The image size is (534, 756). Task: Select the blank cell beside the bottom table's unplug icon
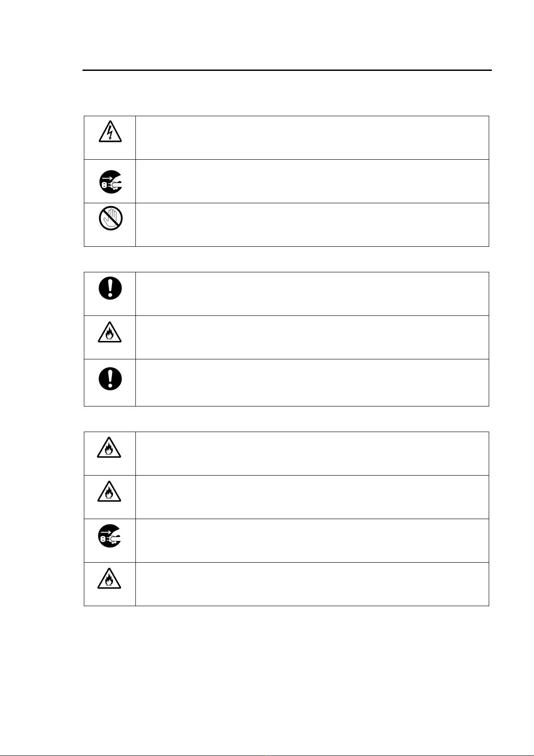(312, 541)
